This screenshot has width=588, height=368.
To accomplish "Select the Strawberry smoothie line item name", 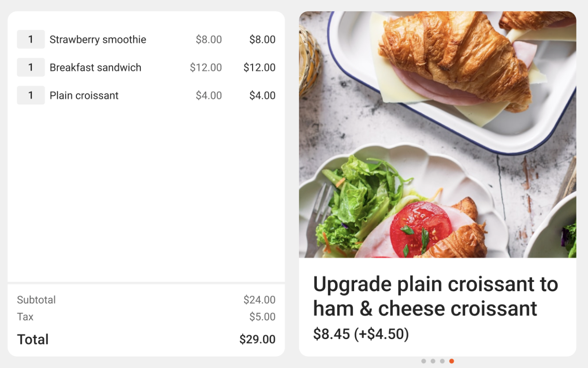I will [98, 40].
